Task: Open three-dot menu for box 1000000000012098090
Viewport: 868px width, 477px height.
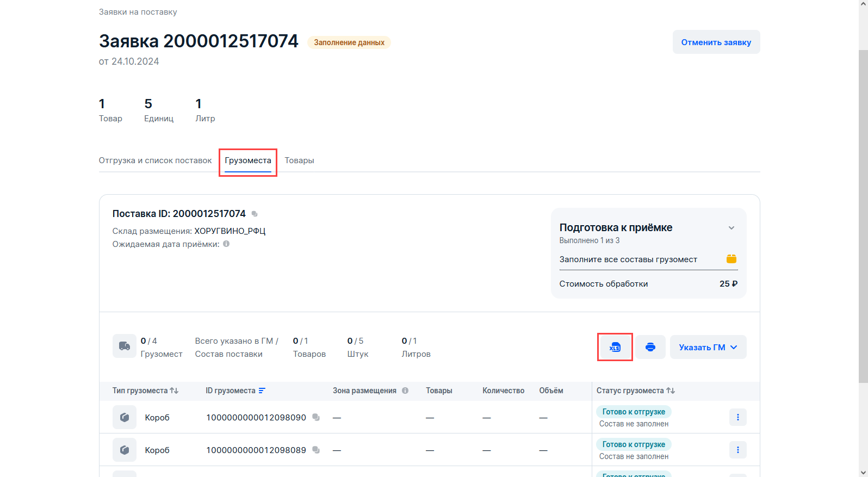Action: [x=737, y=417]
